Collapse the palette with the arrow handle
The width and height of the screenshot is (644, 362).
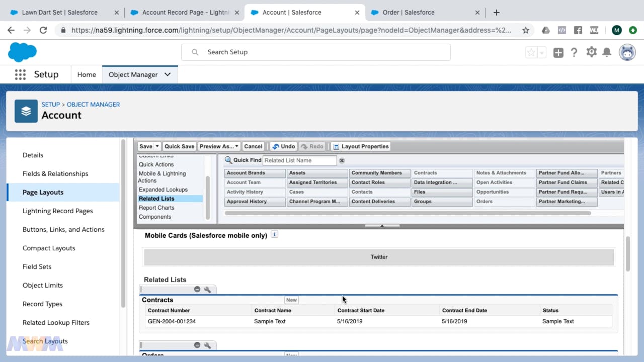click(x=382, y=226)
